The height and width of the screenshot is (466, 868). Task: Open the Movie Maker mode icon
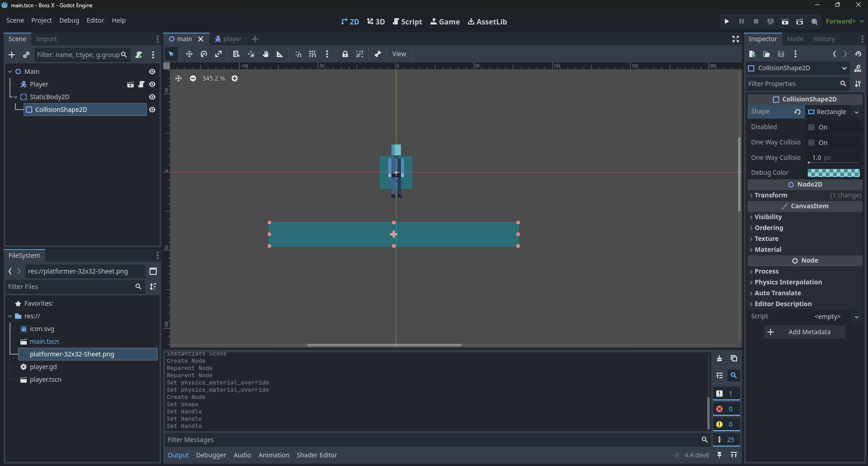pyautogui.click(x=814, y=21)
